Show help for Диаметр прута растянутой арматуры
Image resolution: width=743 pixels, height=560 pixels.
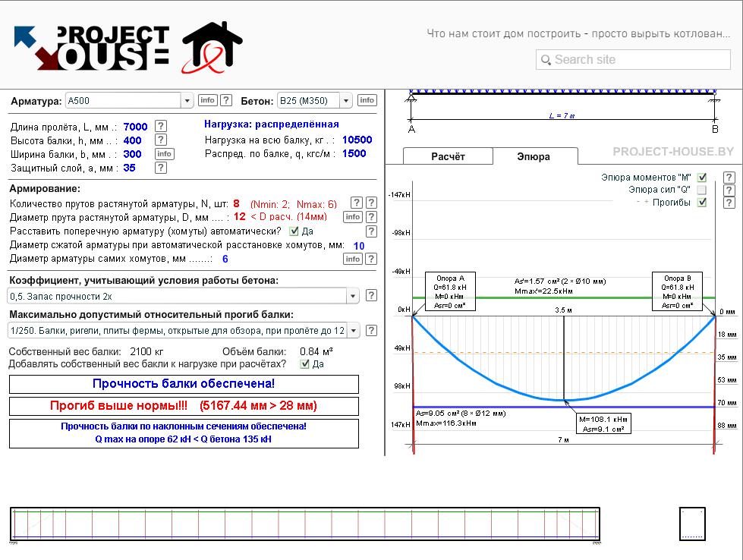372,216
